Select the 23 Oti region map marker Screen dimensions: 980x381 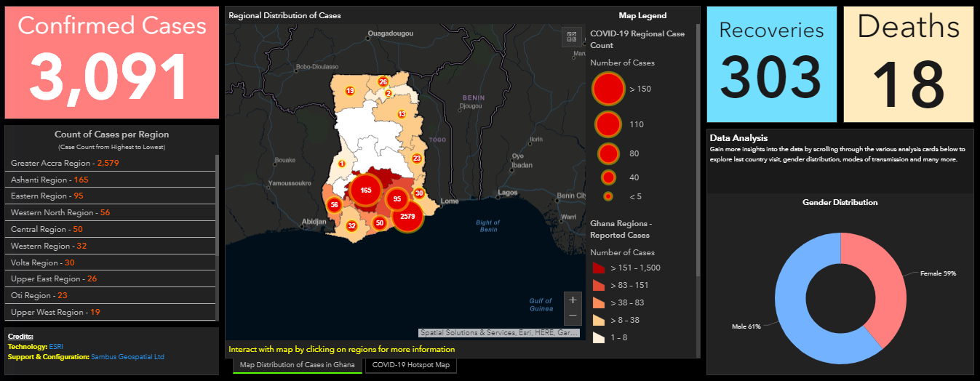pos(417,159)
